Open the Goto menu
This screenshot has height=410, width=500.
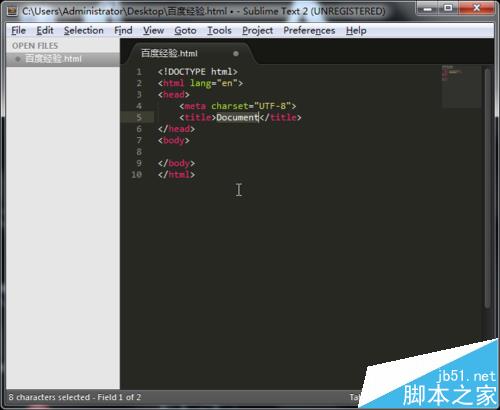click(x=185, y=31)
